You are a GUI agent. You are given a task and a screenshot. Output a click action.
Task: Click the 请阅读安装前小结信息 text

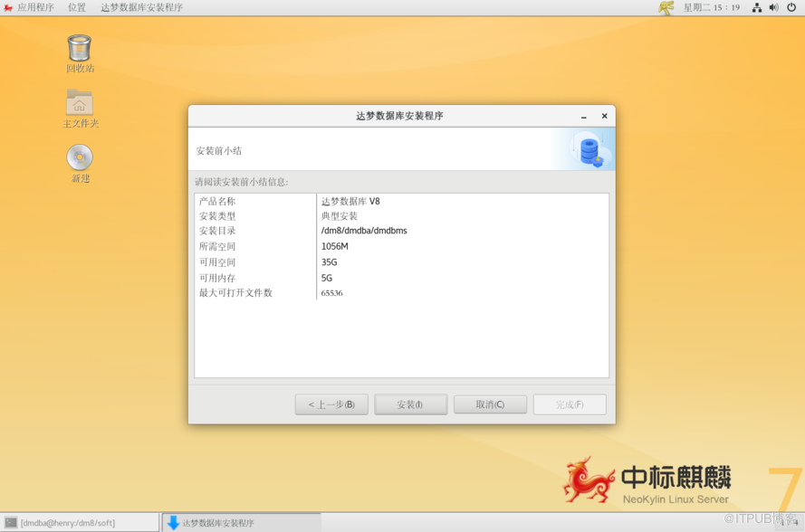(x=241, y=182)
